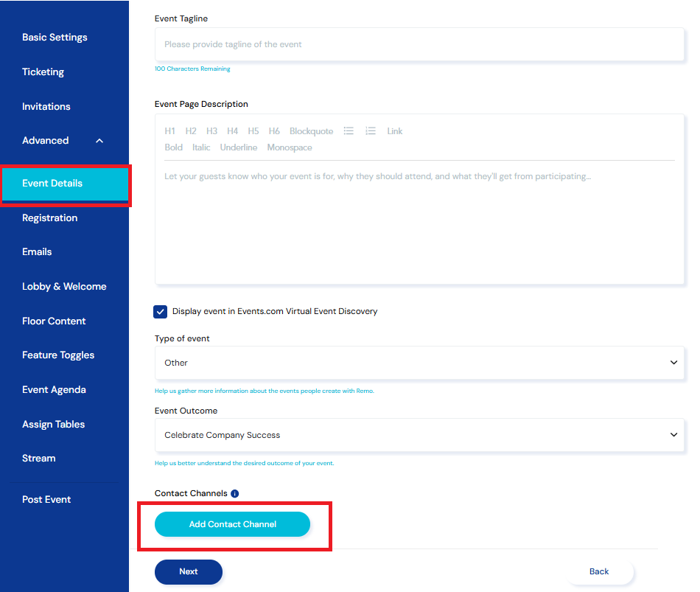This screenshot has width=700, height=592.
Task: Apply H1 heading format
Action: click(169, 131)
